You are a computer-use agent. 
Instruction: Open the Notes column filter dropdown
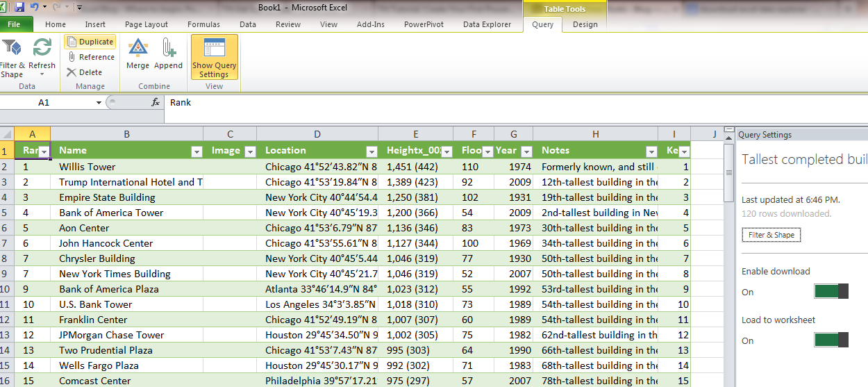(x=651, y=151)
